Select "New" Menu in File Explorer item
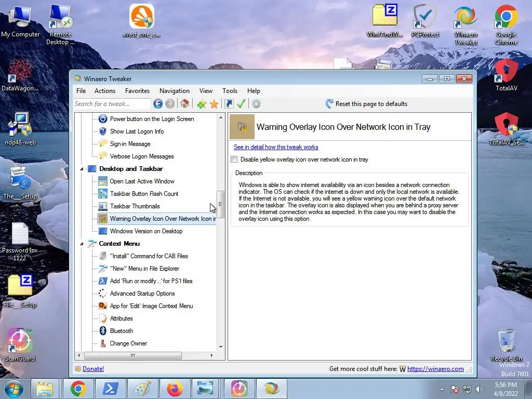This screenshot has height=399, width=532. [x=144, y=269]
